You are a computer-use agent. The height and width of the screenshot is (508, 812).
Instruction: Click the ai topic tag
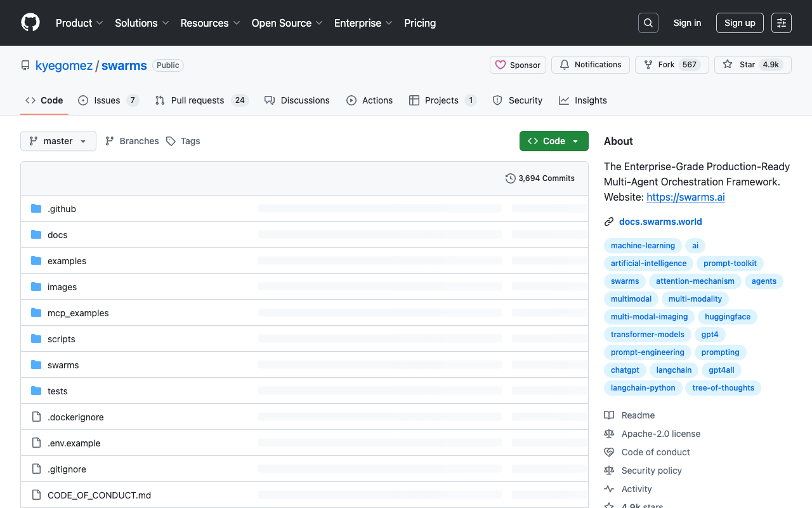tap(695, 246)
